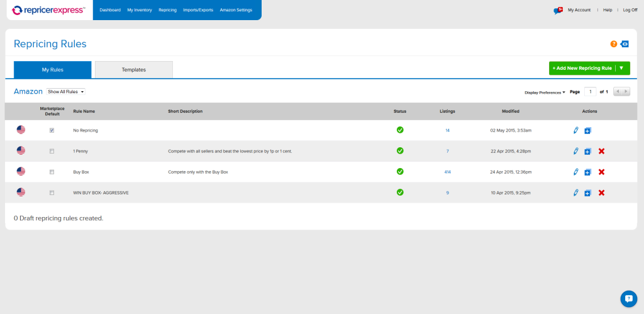Go to previous page arrow
The width and height of the screenshot is (644, 314).
click(618, 92)
